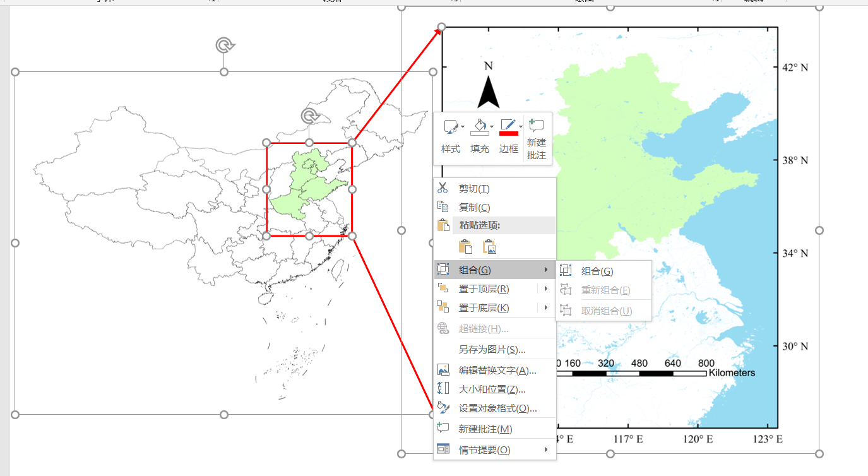Select the 剪切 scissors icon
This screenshot has width=868, height=476.
pos(443,187)
